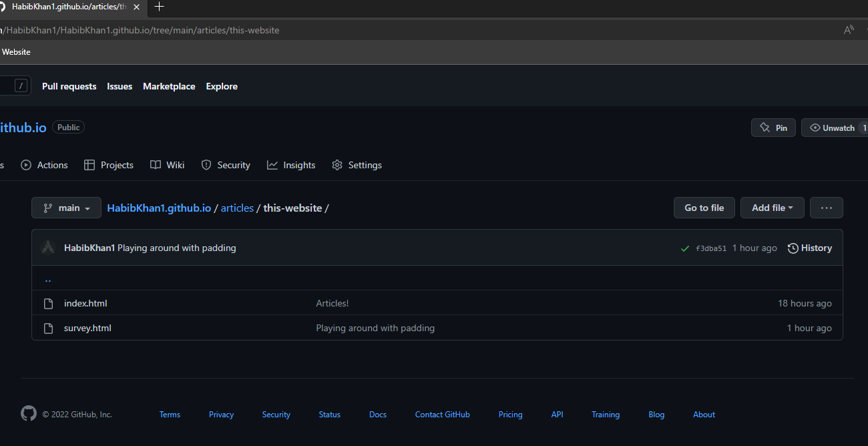The width and height of the screenshot is (868, 446).
Task: Open a new browser tab with the plus icon
Action: tap(159, 7)
